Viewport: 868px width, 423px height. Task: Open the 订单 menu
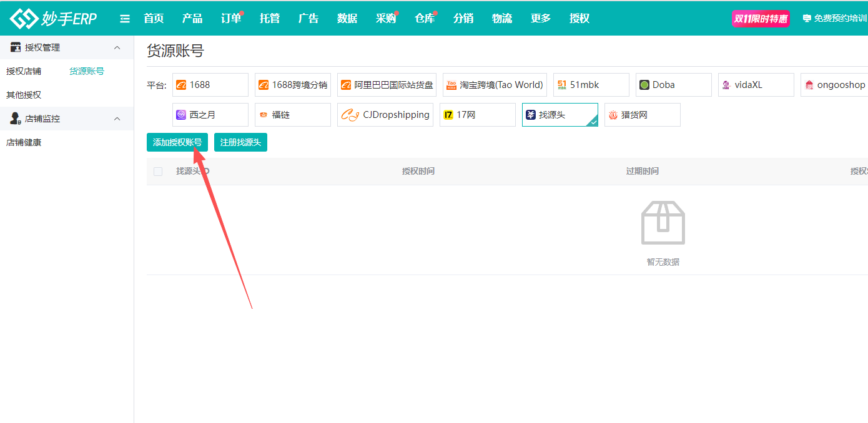pyautogui.click(x=231, y=19)
